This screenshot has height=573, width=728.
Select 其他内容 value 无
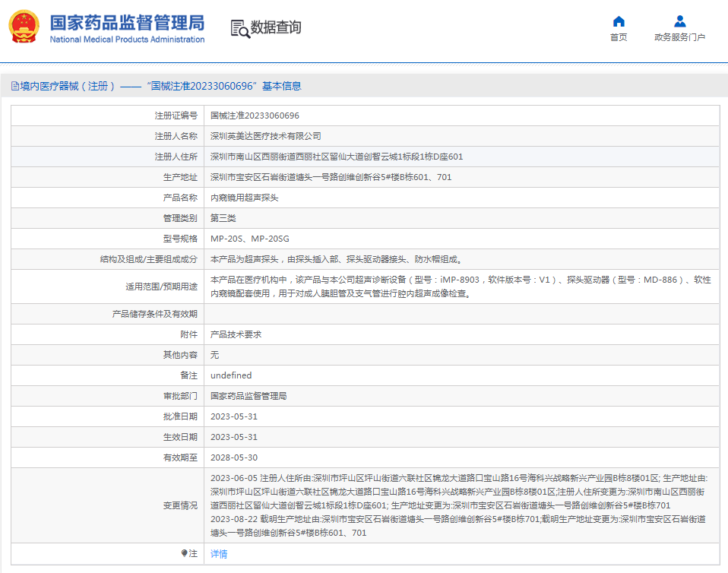tap(214, 355)
